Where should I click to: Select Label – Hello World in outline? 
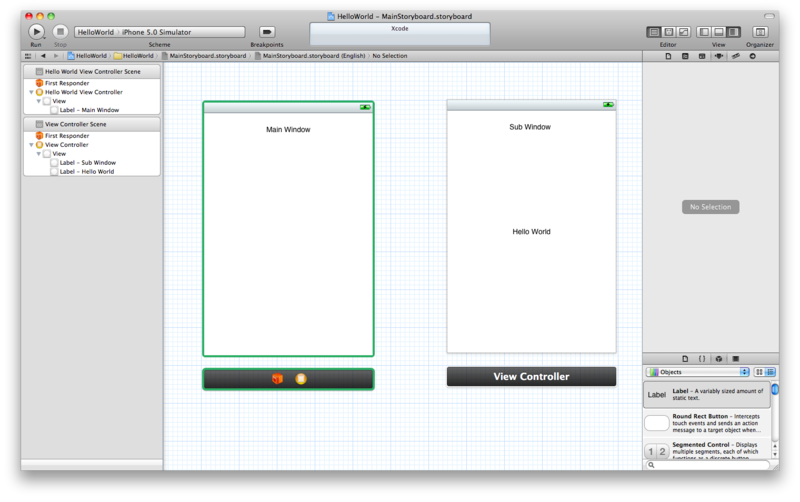point(82,172)
